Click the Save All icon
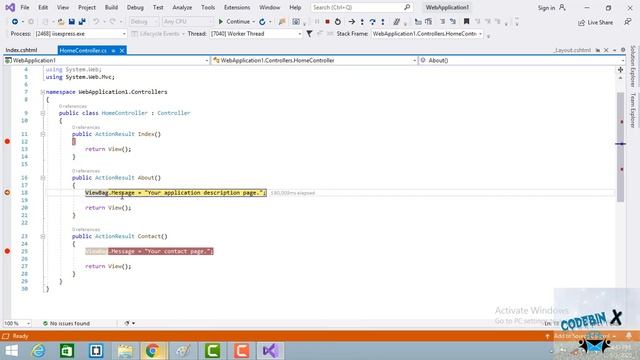The image size is (640, 360). 82,22
